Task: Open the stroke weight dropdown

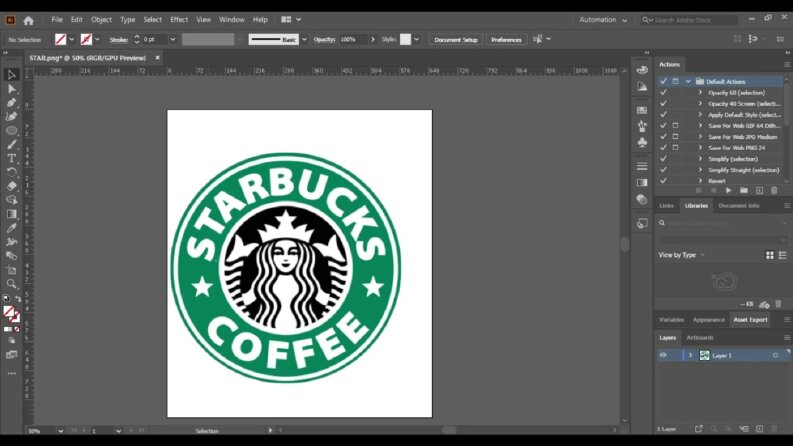Action: pyautogui.click(x=172, y=39)
